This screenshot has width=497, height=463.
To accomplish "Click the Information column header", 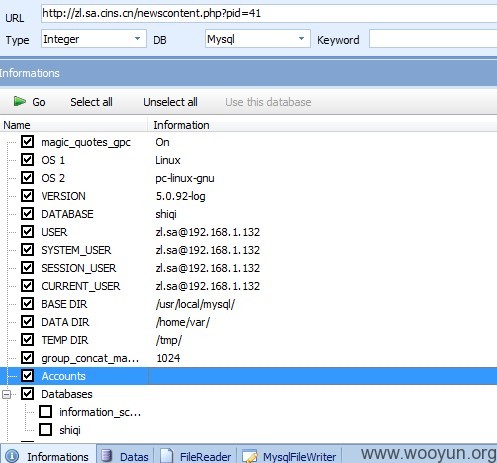I will (322, 125).
